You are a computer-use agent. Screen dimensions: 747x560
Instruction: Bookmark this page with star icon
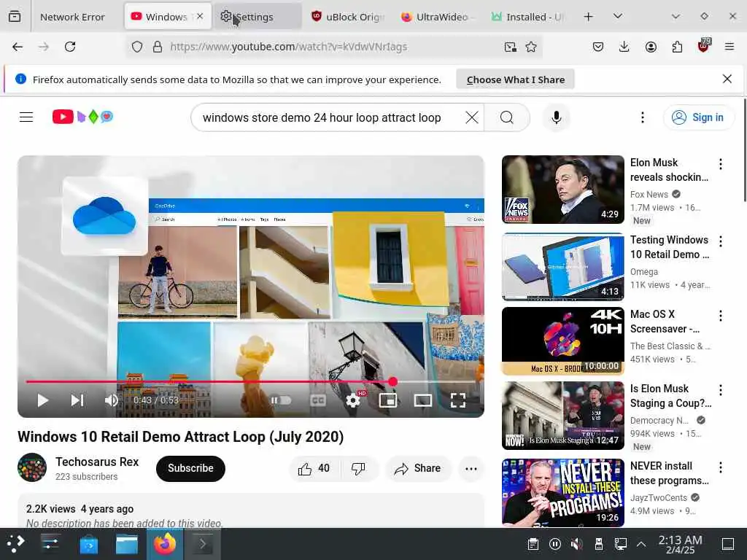pyautogui.click(x=531, y=47)
